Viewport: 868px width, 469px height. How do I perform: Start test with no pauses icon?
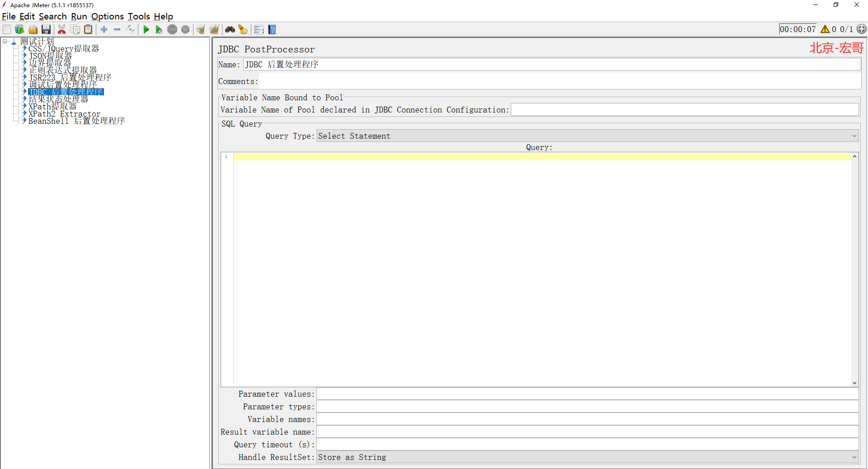tap(159, 29)
